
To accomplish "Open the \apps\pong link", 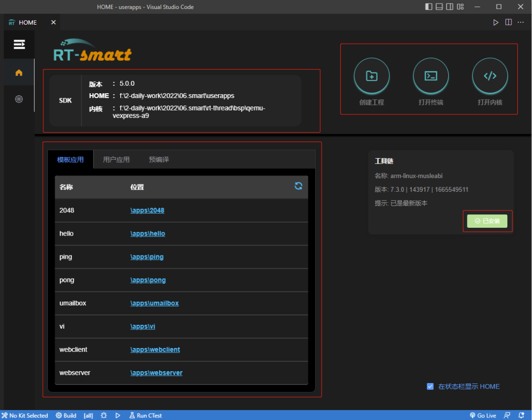I will pyautogui.click(x=148, y=280).
